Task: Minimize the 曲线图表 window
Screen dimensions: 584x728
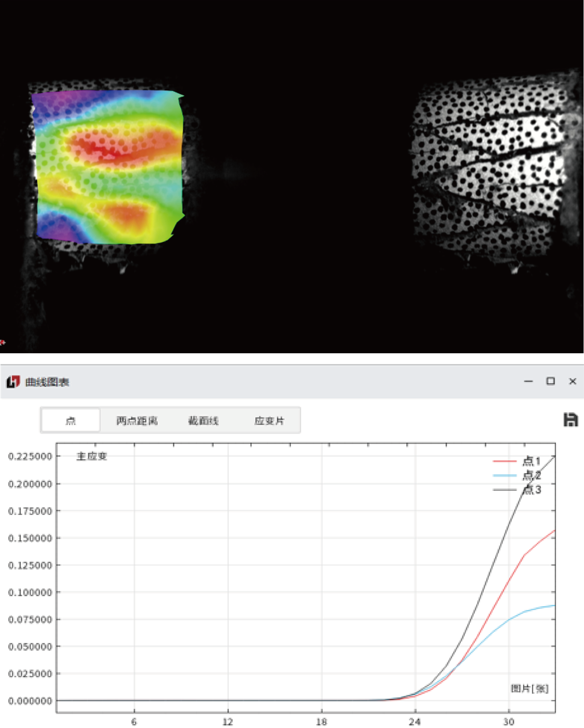Action: (528, 381)
